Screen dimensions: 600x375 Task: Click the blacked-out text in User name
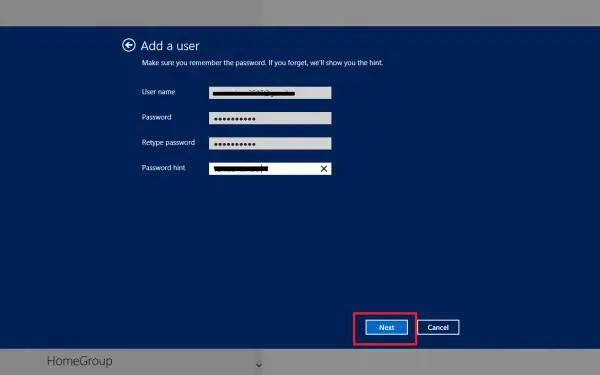(254, 93)
